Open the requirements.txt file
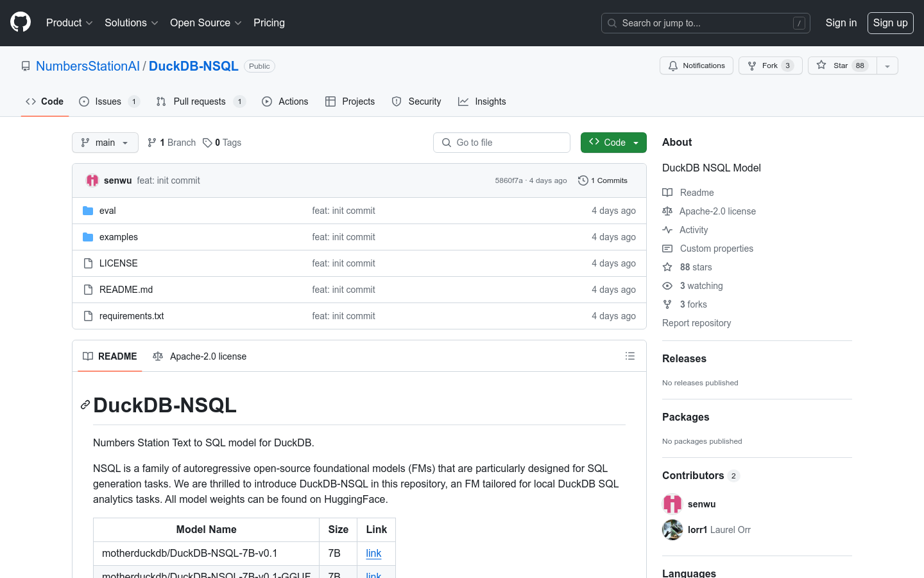Viewport: 924px width, 578px height. point(132,316)
